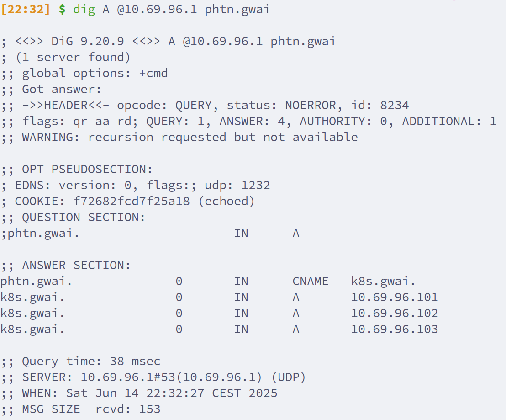
Task: Click the dig command in the prompt line
Action: point(84,10)
